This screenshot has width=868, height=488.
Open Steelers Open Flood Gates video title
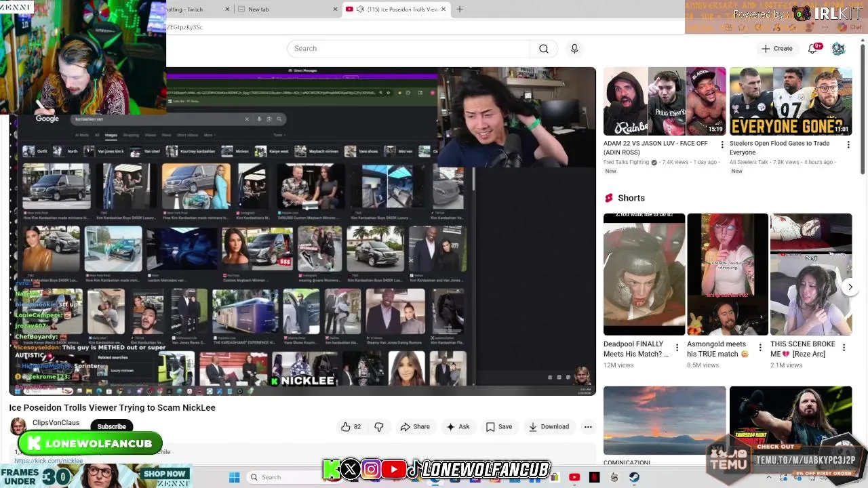tap(779, 148)
